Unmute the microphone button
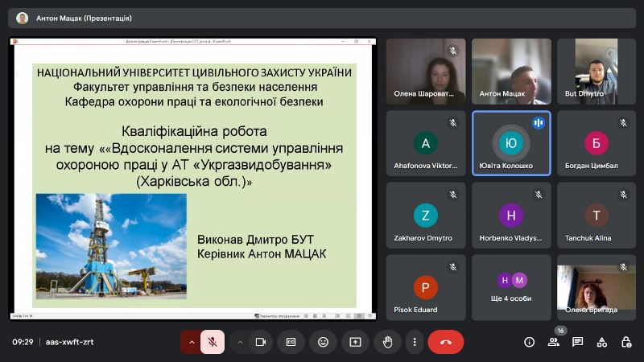 click(x=213, y=342)
